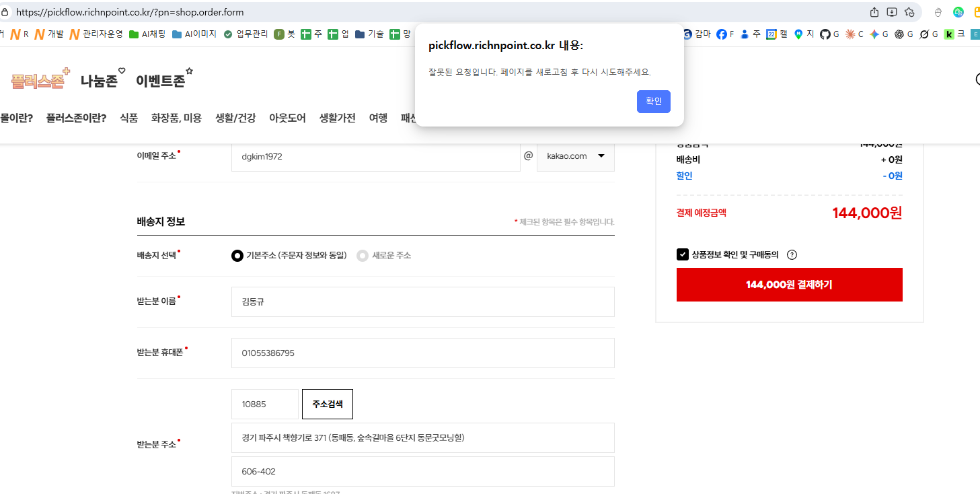Open the kakao.com email domain dropdown
980x494 pixels.
pos(575,156)
